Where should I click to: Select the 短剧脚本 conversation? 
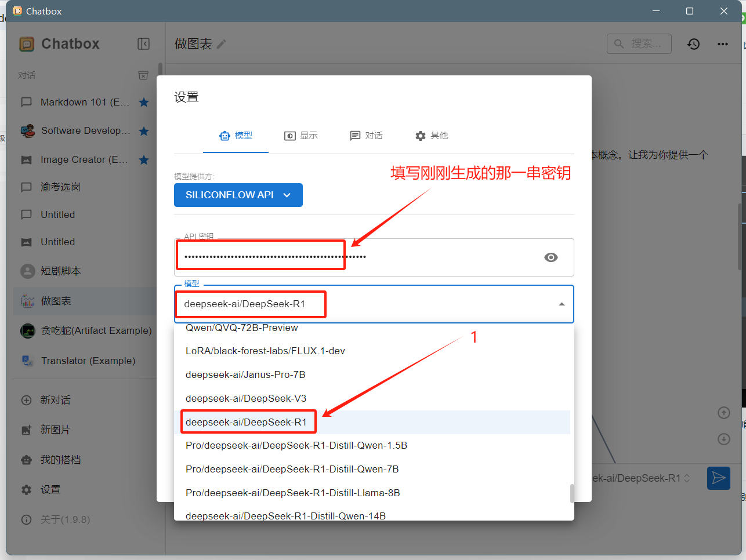pos(85,271)
